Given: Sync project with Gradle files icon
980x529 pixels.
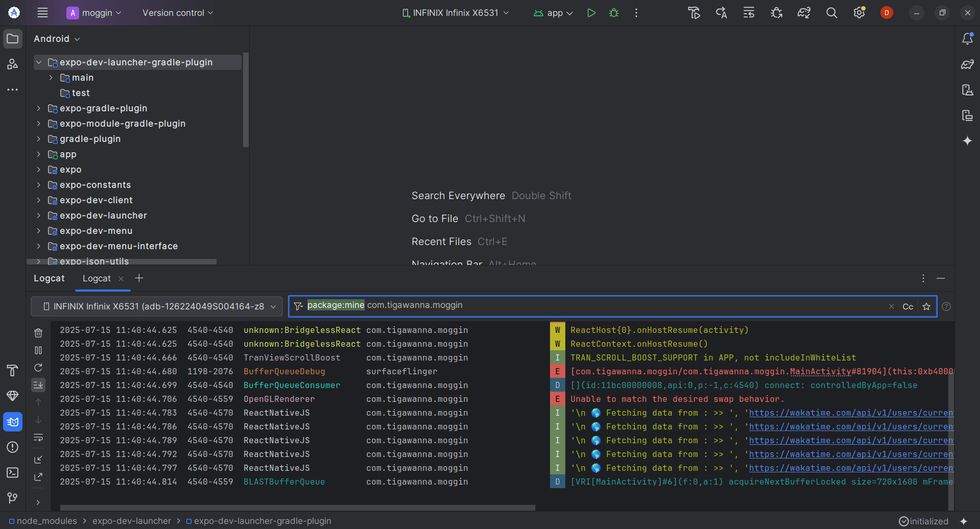Looking at the screenshot, I should pos(804,13).
